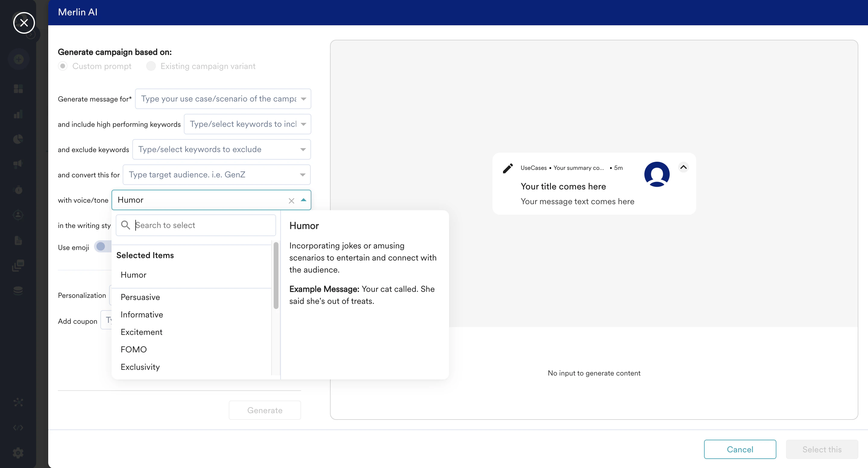Click the pie chart sidebar icon
This screenshot has width=868, height=468.
[x=18, y=139]
